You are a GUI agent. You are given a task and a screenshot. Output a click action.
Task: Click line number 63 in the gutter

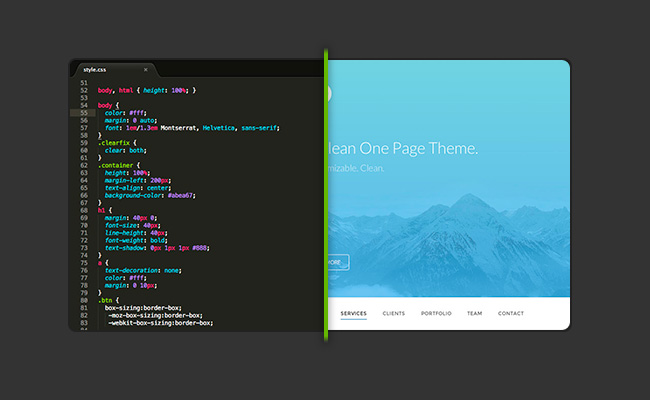point(84,172)
